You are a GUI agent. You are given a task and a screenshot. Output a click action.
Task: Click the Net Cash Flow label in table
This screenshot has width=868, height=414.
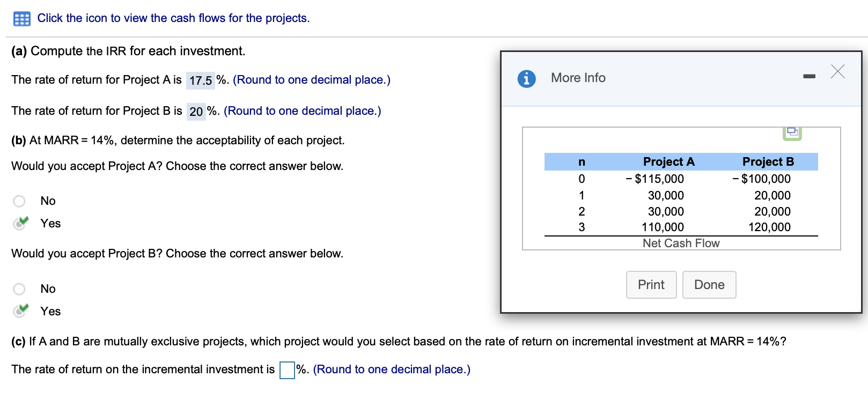click(680, 243)
